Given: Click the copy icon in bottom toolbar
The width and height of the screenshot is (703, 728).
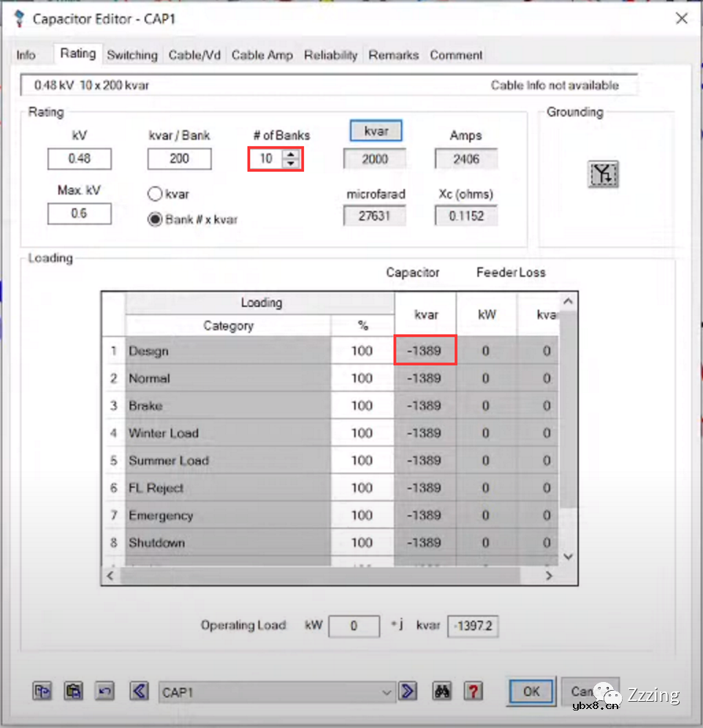Looking at the screenshot, I should pos(42,691).
